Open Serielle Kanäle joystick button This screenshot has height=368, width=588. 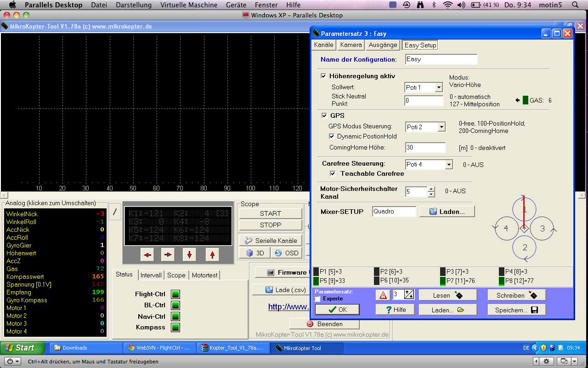pos(271,241)
